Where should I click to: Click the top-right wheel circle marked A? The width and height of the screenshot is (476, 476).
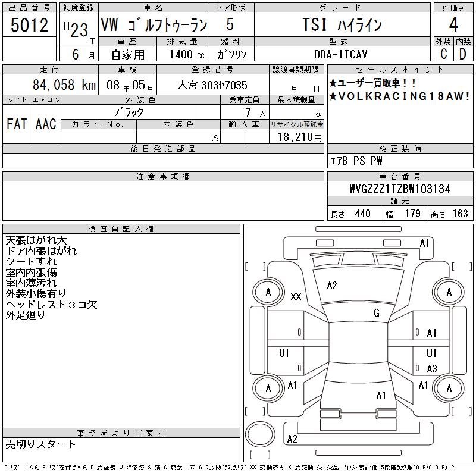click(x=449, y=292)
